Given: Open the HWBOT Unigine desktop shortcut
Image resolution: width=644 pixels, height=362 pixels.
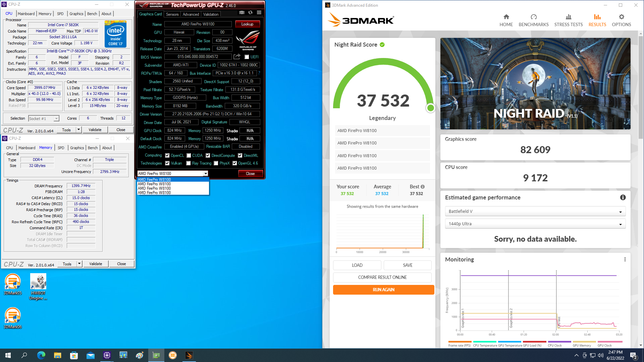Looking at the screenshot, I should point(38,287).
